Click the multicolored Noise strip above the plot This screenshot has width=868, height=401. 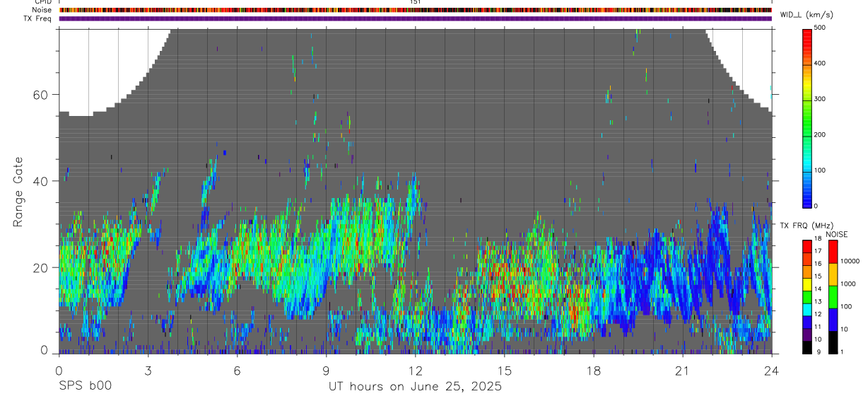point(416,11)
